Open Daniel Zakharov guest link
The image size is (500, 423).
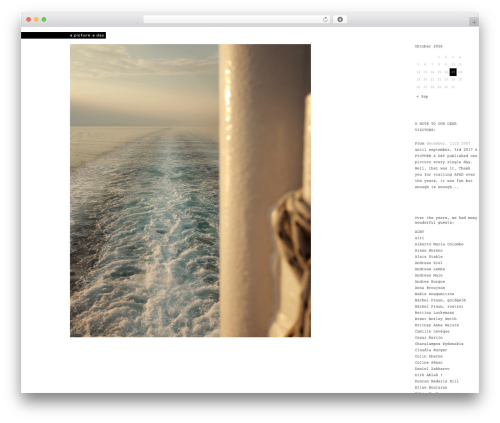432,369
